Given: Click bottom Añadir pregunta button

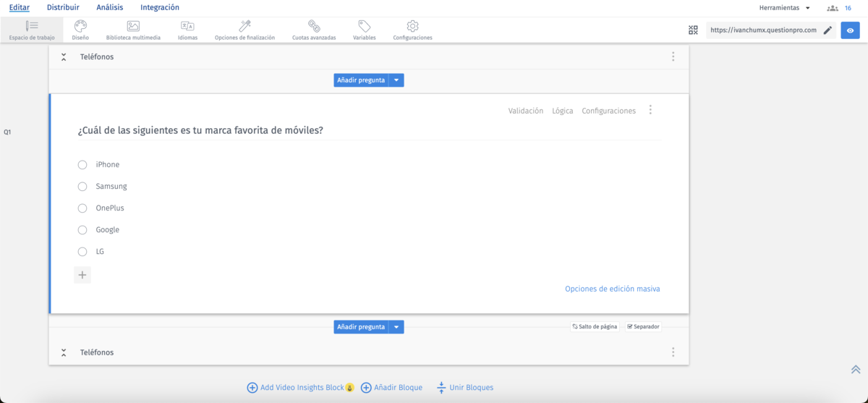Looking at the screenshot, I should click(361, 327).
